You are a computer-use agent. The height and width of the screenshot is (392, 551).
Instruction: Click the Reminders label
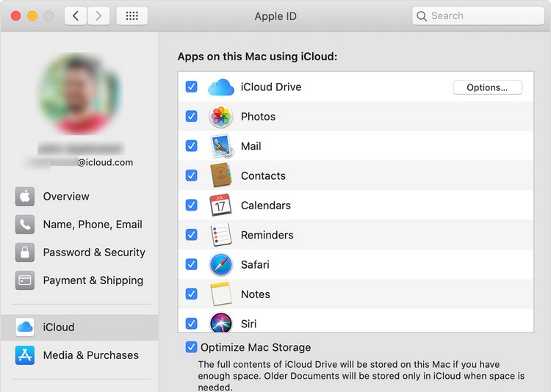(x=267, y=235)
